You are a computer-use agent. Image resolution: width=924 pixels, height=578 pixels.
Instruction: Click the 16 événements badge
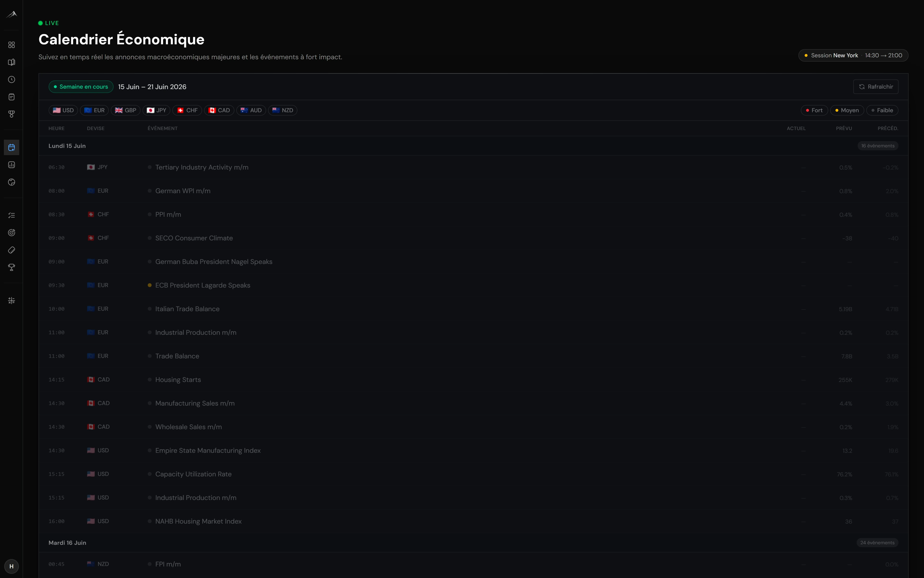tap(878, 146)
